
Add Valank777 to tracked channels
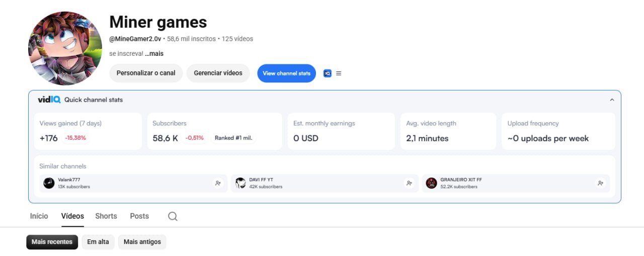coord(218,183)
